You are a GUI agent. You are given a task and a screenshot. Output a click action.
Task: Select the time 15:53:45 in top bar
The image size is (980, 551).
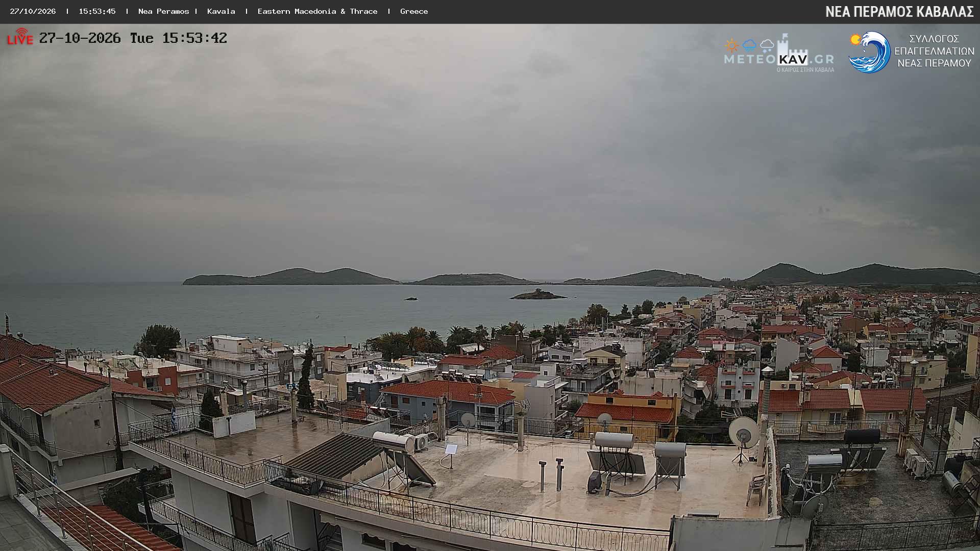coord(97,11)
